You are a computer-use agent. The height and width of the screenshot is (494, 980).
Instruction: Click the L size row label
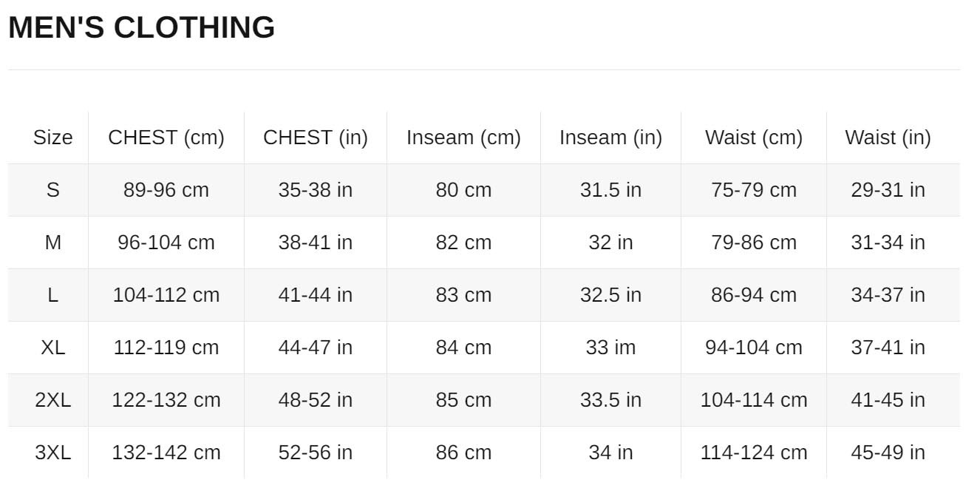[53, 295]
